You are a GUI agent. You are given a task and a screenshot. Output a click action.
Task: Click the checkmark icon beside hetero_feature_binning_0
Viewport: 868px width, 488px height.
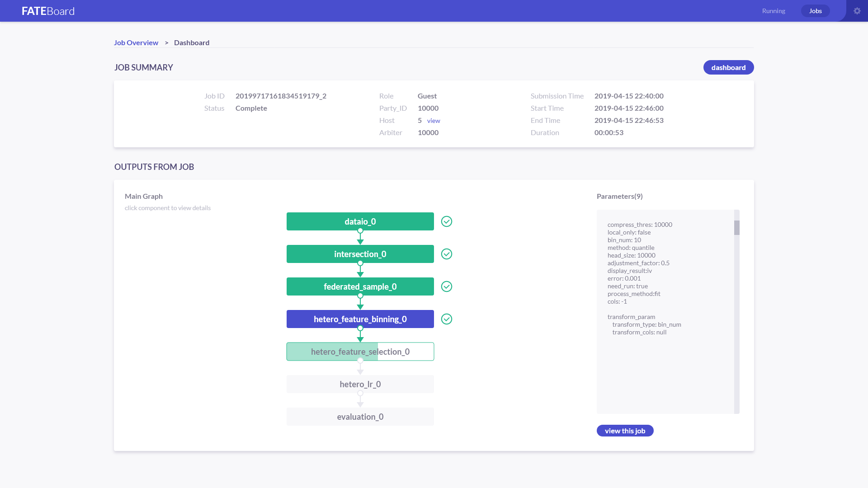coord(447,319)
